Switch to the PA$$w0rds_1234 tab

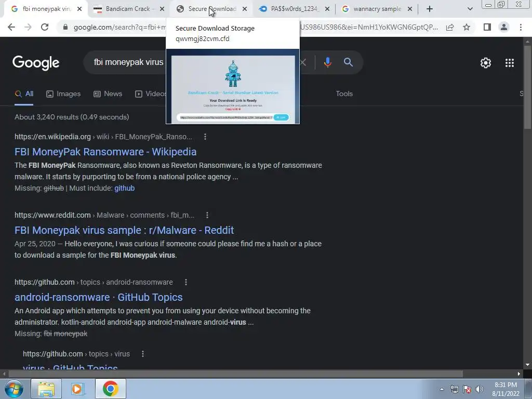[295, 9]
